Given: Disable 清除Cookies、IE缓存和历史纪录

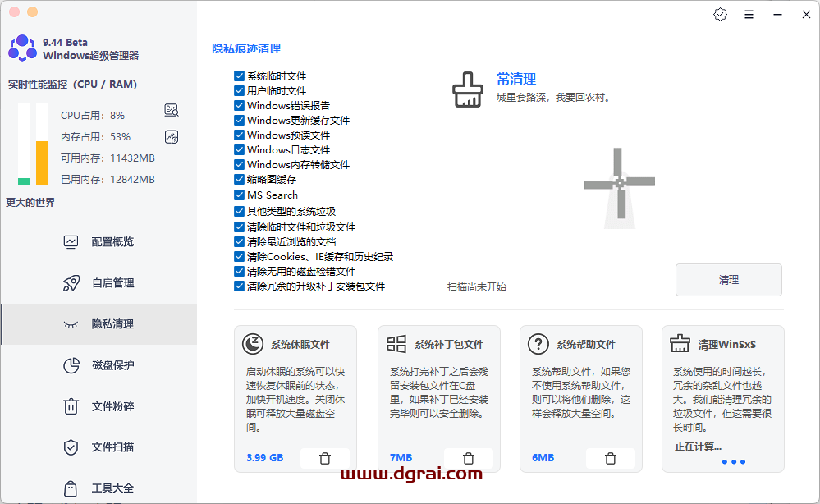Looking at the screenshot, I should [239, 256].
